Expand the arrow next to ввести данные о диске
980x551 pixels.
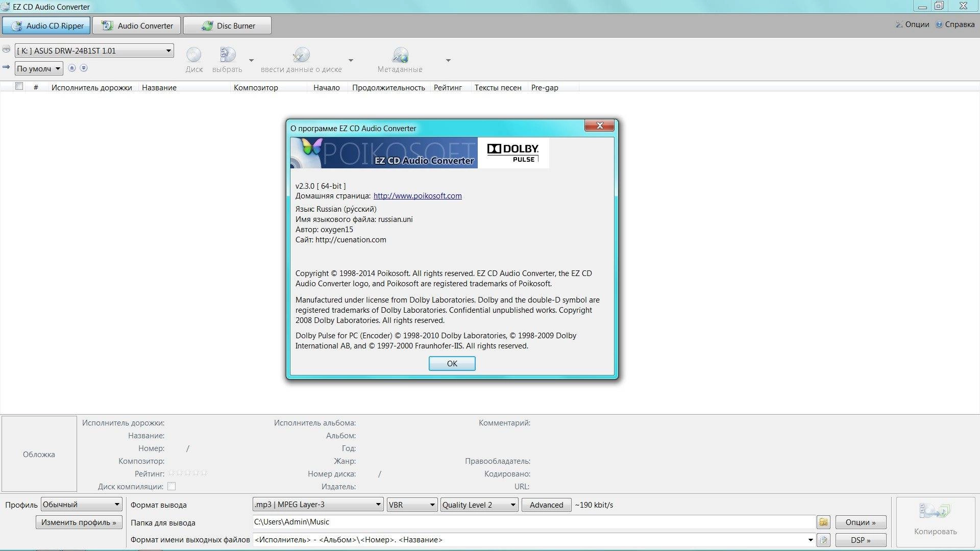351,60
